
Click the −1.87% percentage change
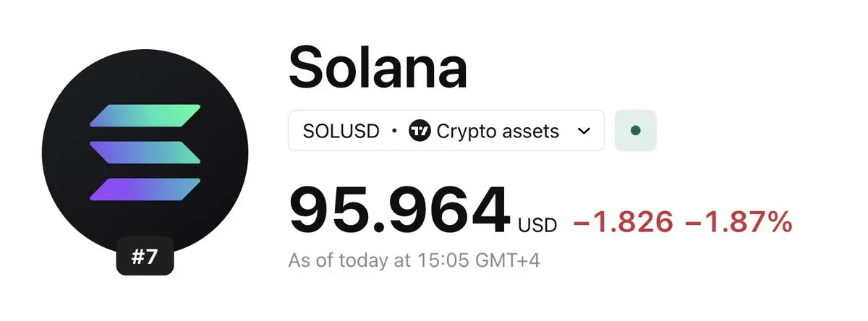tap(738, 223)
